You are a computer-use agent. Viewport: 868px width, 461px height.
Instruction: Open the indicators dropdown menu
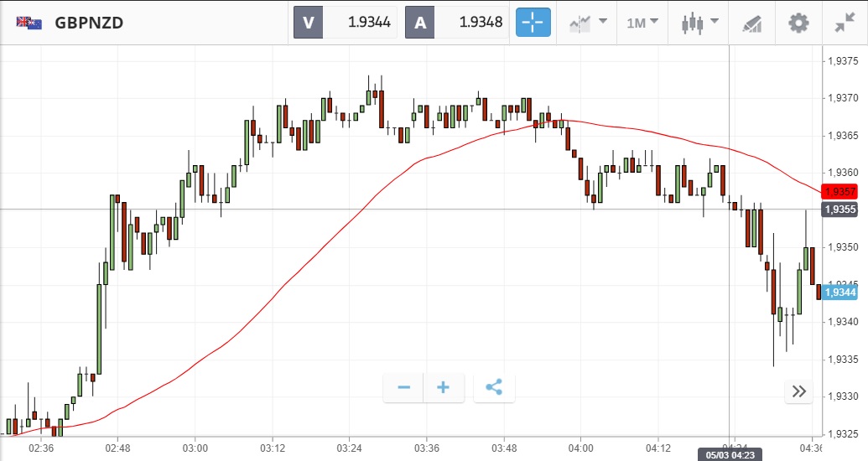pyautogui.click(x=587, y=23)
